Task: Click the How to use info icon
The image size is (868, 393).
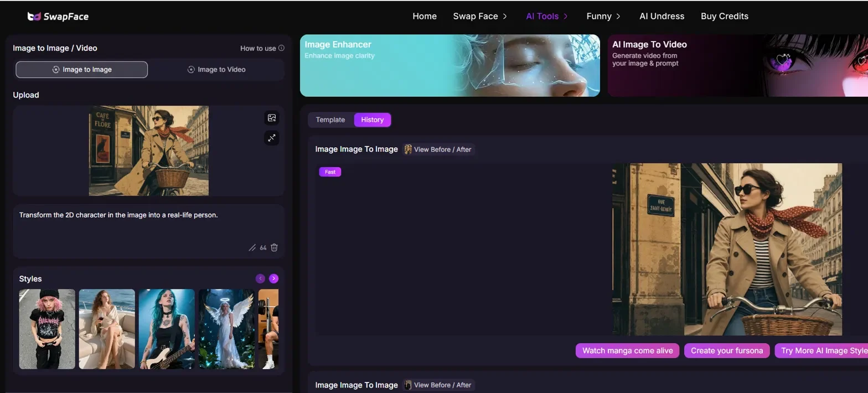Action: 281,48
